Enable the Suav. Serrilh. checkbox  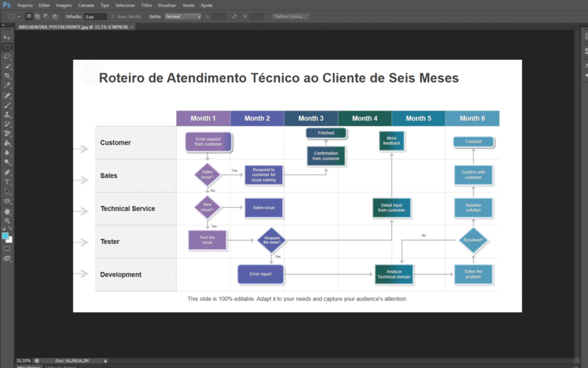click(x=113, y=17)
